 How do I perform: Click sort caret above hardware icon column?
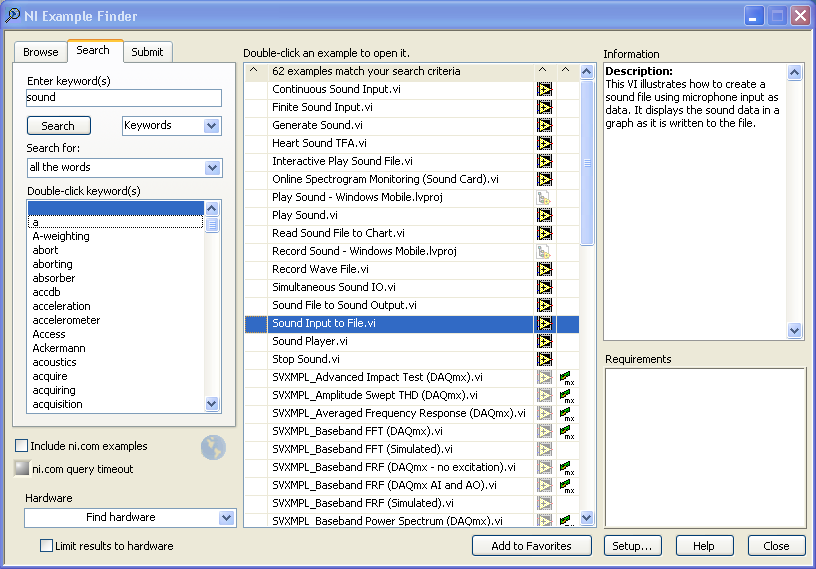pyautogui.click(x=565, y=70)
